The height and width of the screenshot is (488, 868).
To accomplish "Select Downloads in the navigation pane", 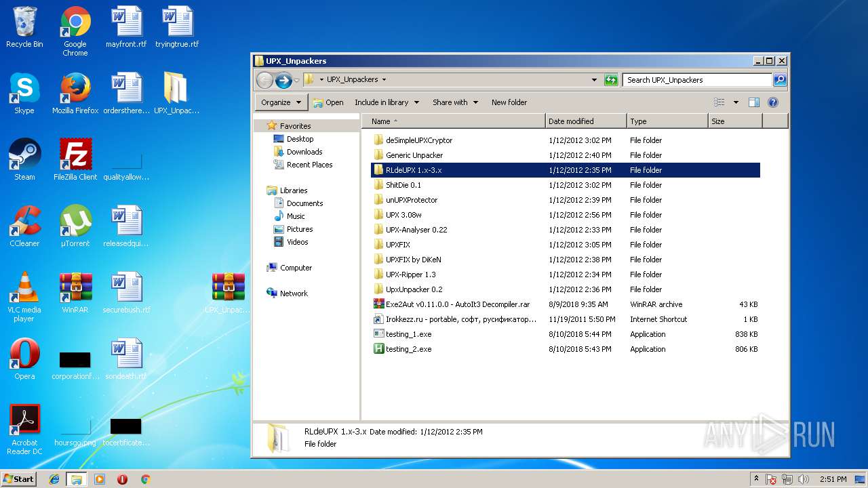I will point(304,152).
